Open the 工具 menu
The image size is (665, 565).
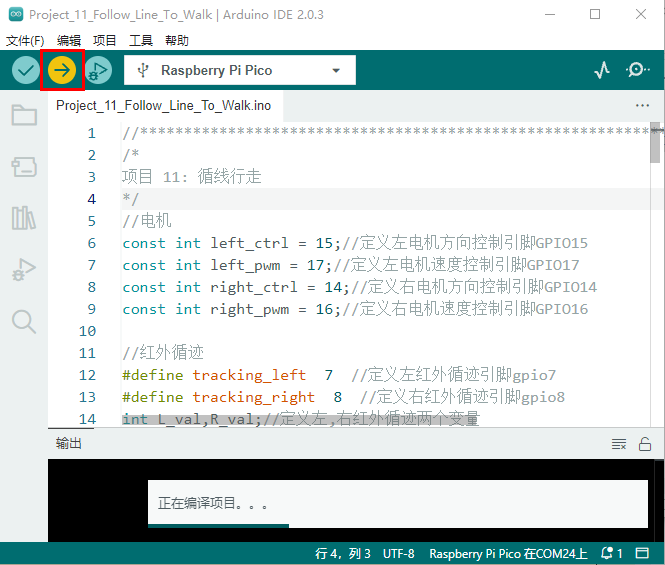[x=141, y=41]
